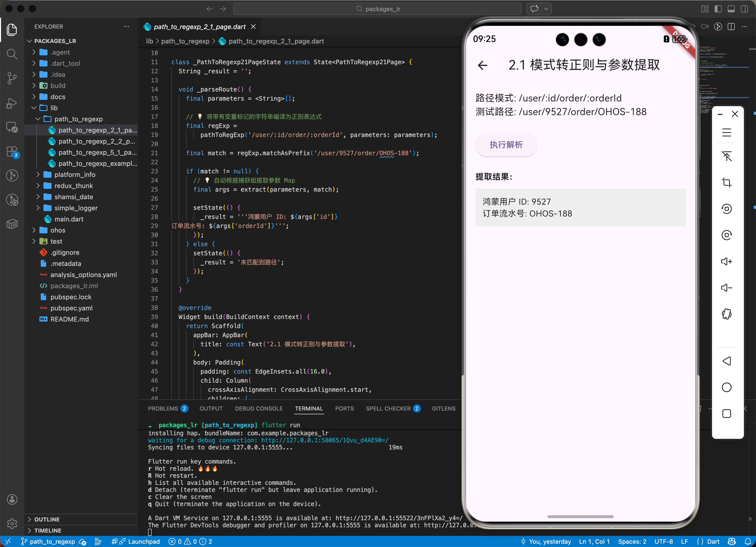Click the emulator screenshot crop icon
The image size is (756, 547).
726,183
